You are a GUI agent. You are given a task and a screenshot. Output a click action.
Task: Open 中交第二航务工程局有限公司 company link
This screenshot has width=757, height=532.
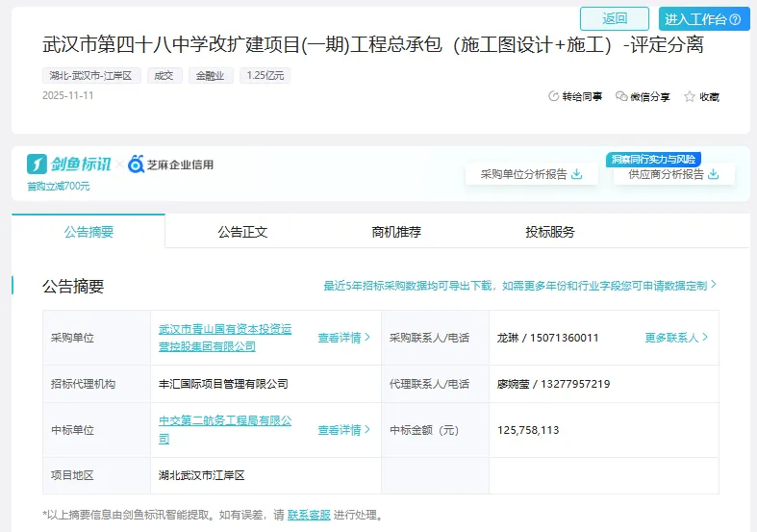point(225,429)
